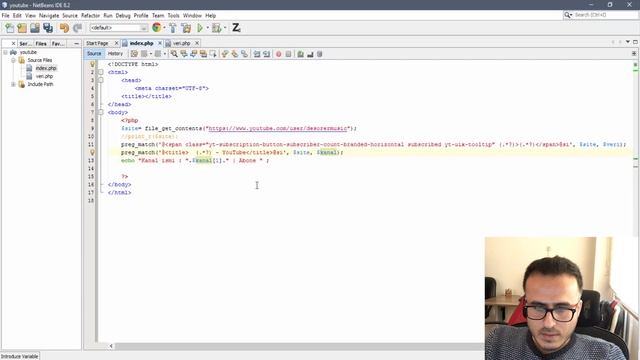The height and width of the screenshot is (360, 640).
Task: Click the Save All toolbar icon
Action: point(48,28)
